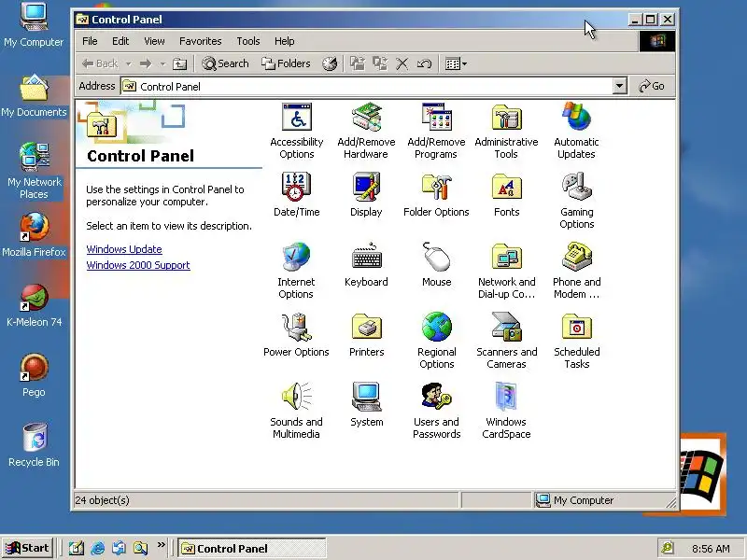The image size is (747, 560).
Task: Select Pego desktop shortcut
Action: pyautogui.click(x=34, y=375)
